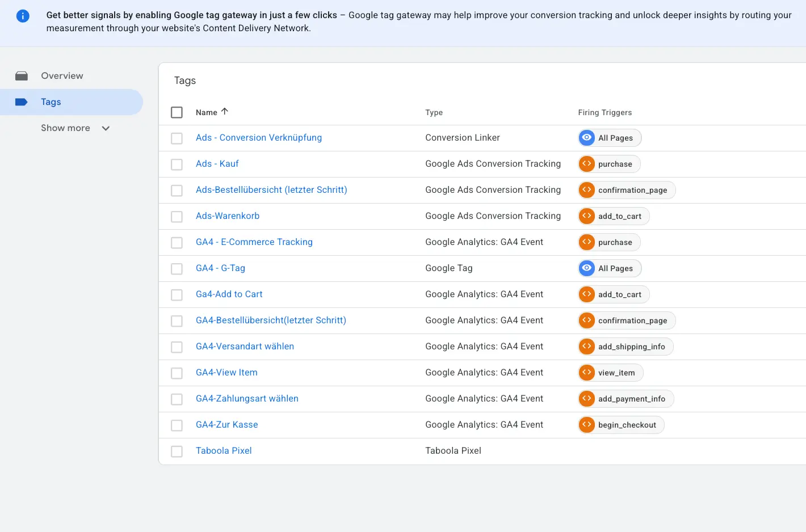Check the GA4-Versandart wählen checkbox
Viewport: 806px width, 532px height.
click(x=177, y=347)
